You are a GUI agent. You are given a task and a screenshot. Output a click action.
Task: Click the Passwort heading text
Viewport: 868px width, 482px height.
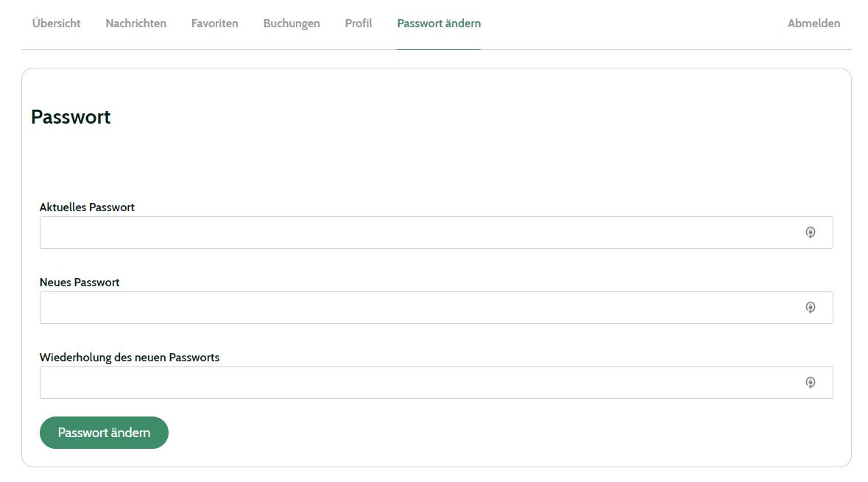(71, 117)
